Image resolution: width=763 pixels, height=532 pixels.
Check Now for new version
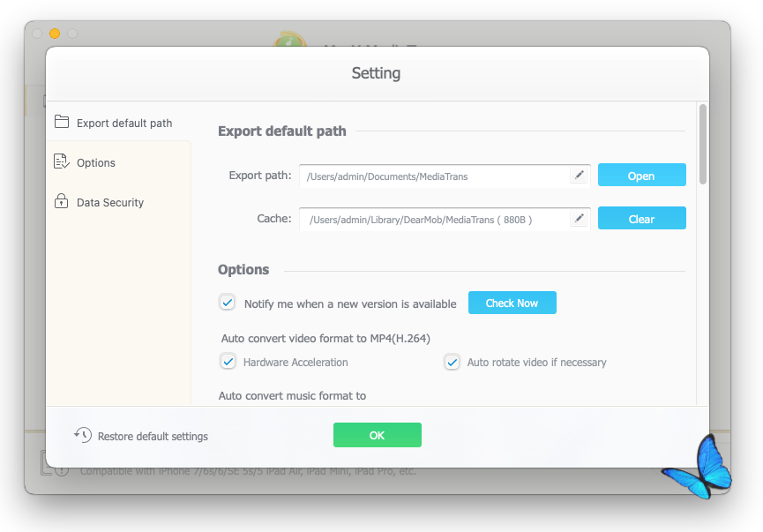(512, 303)
